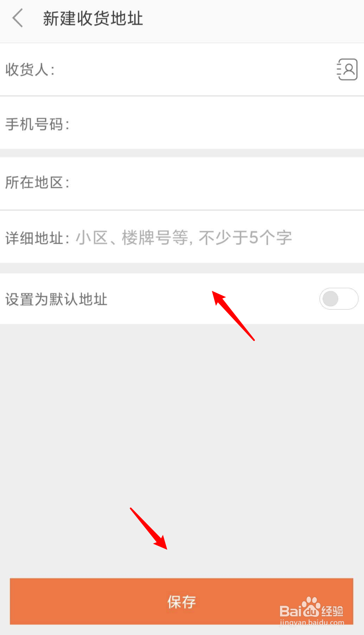Image resolution: width=364 pixels, height=635 pixels.
Task: Click the red arrow pointing at 保存
Action: click(149, 529)
